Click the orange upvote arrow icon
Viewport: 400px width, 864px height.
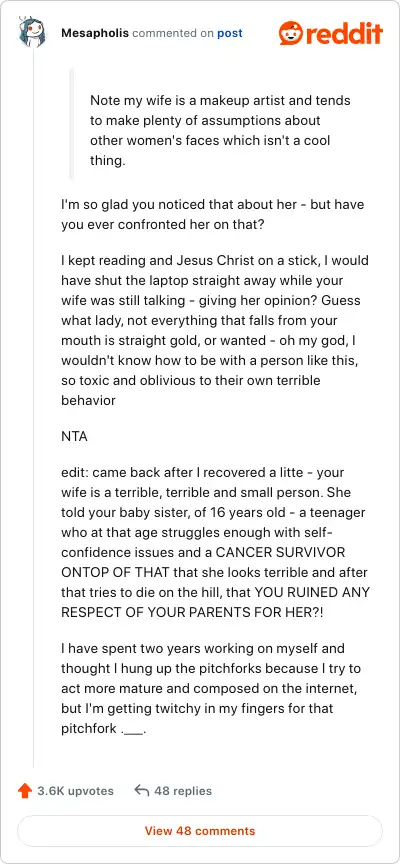coord(25,791)
